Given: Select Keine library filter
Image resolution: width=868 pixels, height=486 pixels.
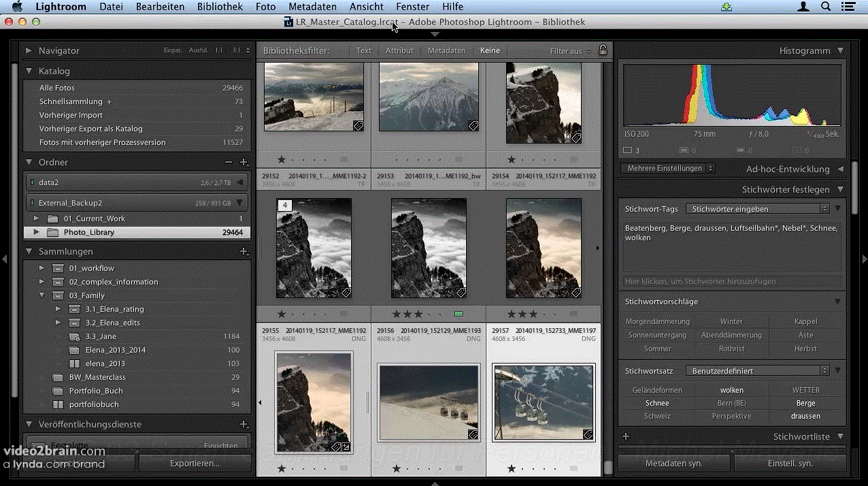Looking at the screenshot, I should coord(490,50).
